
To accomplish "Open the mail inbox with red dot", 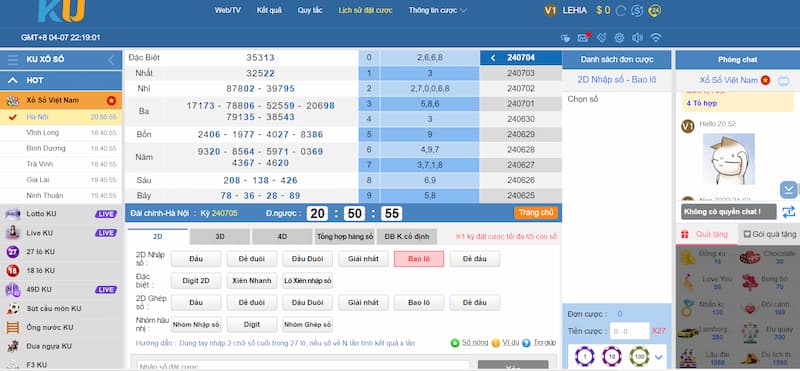I will click(583, 38).
